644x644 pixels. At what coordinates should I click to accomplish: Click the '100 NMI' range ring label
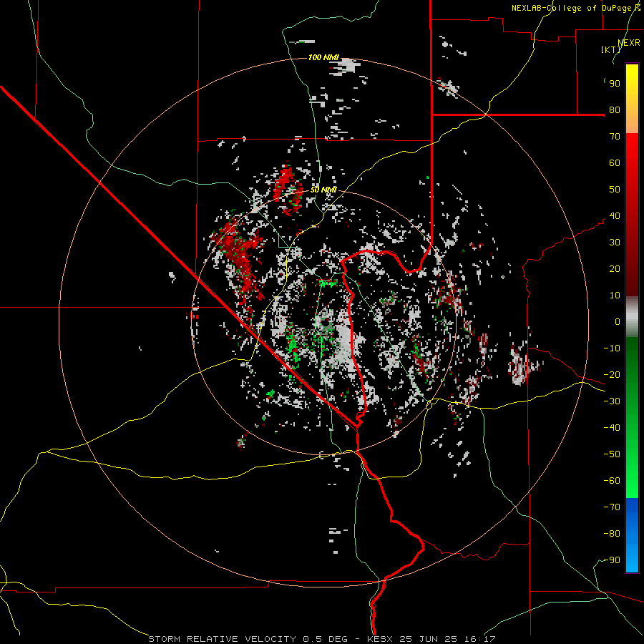pos(323,57)
